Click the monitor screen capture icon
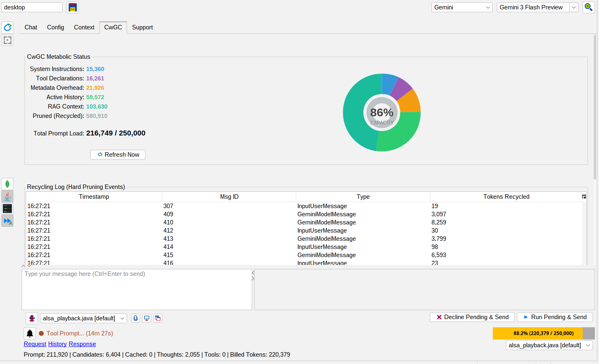This screenshot has width=599, height=364. (x=147, y=318)
